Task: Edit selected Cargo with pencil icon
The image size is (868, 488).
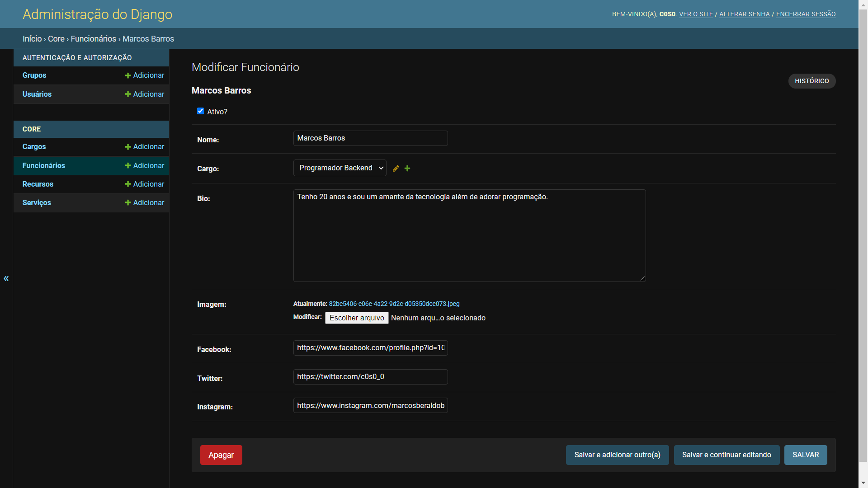Action: point(396,169)
